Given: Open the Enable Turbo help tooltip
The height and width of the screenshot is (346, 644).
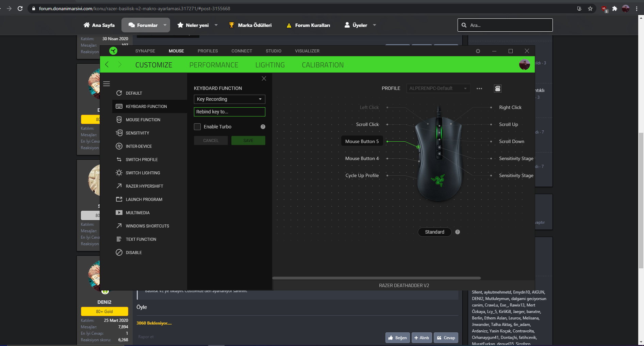Looking at the screenshot, I should pyautogui.click(x=263, y=127).
